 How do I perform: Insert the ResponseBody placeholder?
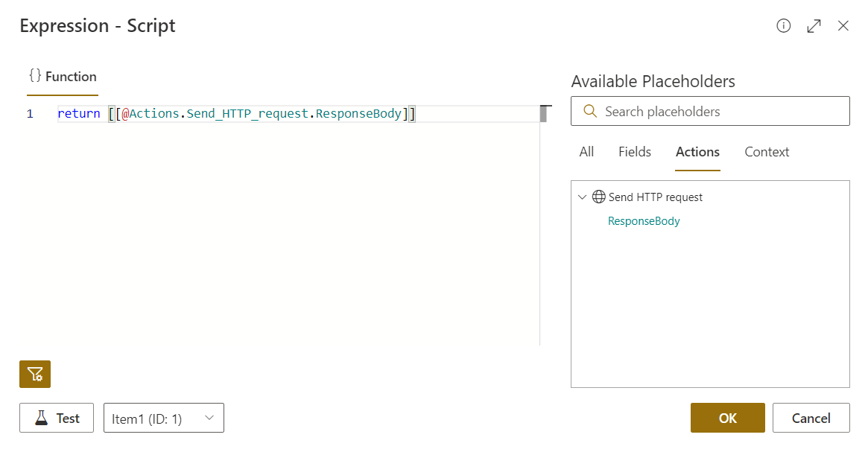click(643, 220)
